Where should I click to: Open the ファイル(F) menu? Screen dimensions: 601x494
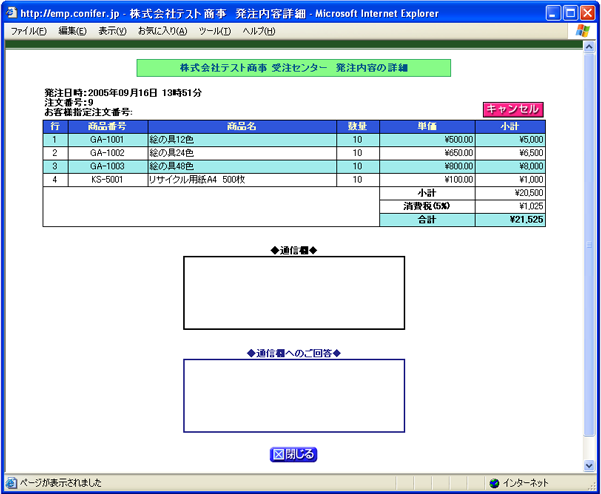(x=28, y=32)
